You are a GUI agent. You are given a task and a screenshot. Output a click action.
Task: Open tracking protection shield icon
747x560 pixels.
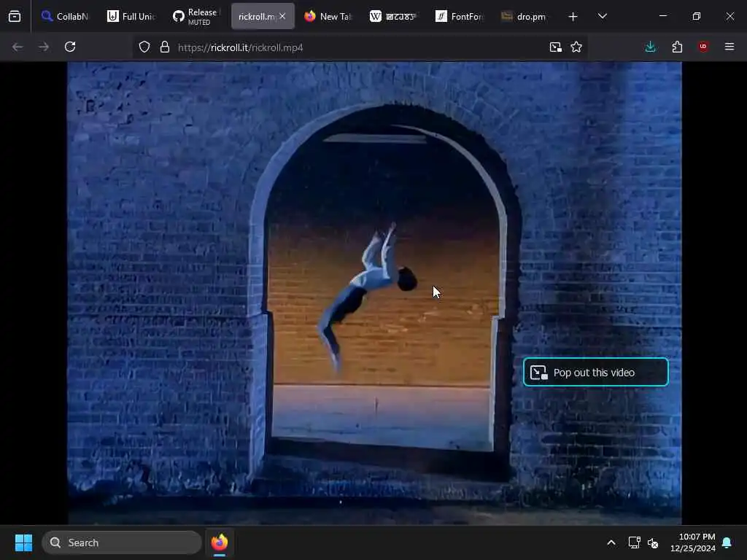[144, 47]
